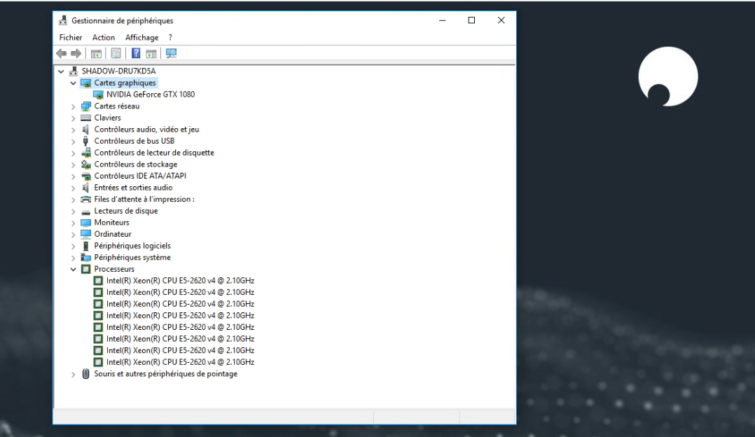Expand Contrôleurs audio, vidéo et jeu

[73, 130]
